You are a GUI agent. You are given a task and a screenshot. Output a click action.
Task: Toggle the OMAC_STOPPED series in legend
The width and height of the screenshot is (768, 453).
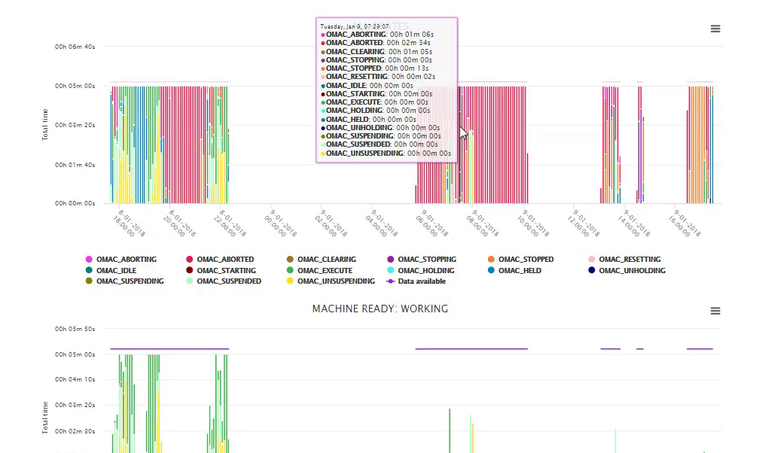click(x=525, y=259)
